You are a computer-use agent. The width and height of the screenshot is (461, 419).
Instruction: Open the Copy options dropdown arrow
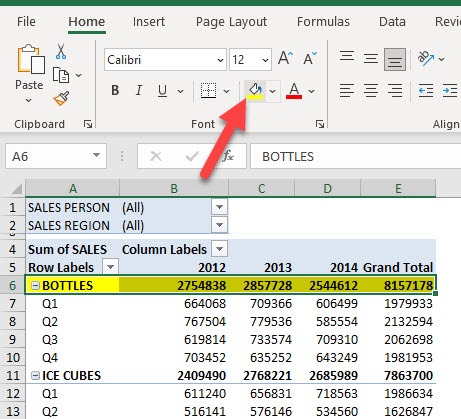click(79, 75)
